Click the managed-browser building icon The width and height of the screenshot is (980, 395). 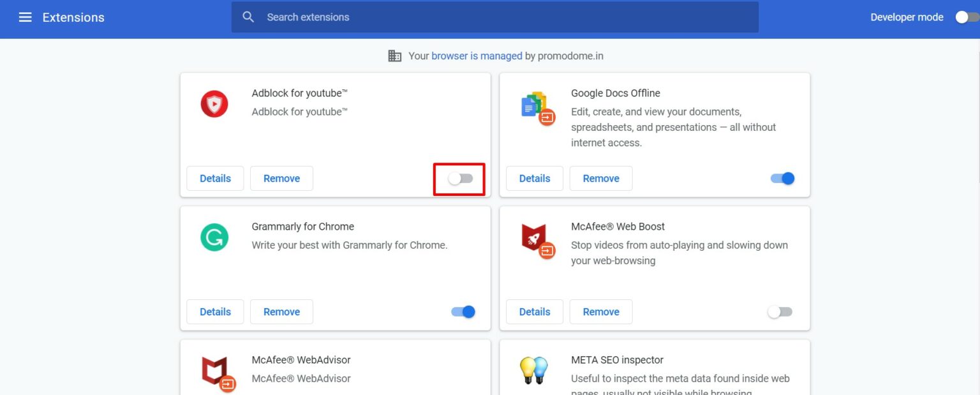click(x=396, y=56)
